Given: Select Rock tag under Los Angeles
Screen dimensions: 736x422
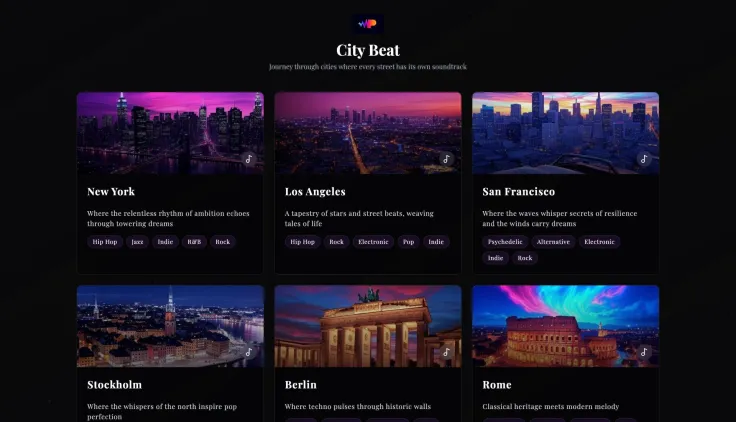Looking at the screenshot, I should tap(337, 242).
